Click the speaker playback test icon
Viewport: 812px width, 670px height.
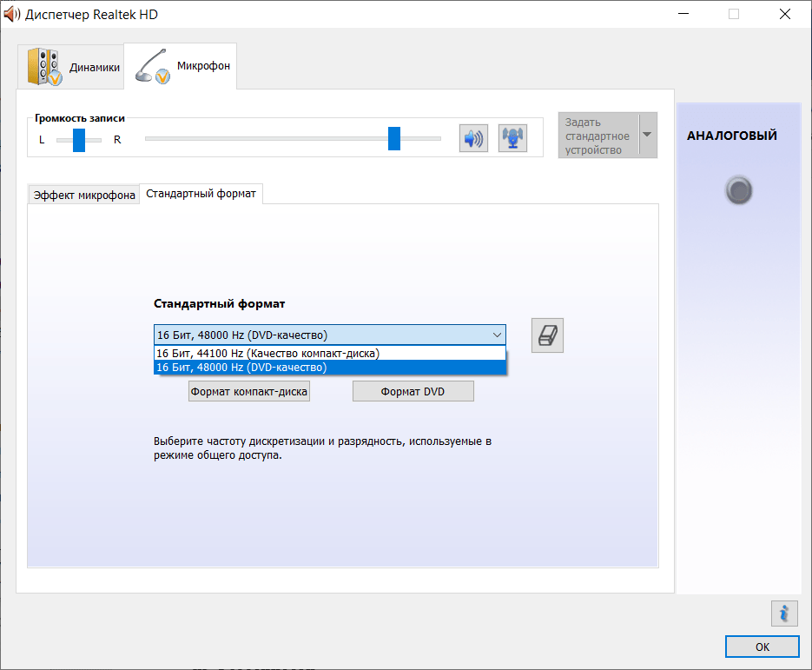point(473,138)
